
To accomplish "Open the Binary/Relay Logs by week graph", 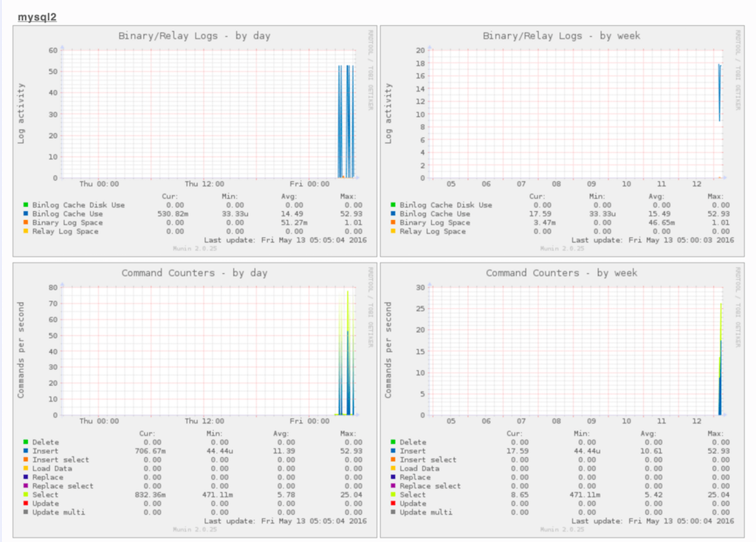I will click(x=562, y=141).
